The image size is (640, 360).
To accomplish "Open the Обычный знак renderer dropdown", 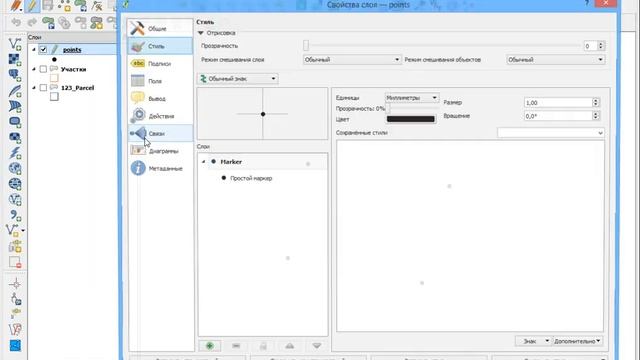I will point(238,79).
